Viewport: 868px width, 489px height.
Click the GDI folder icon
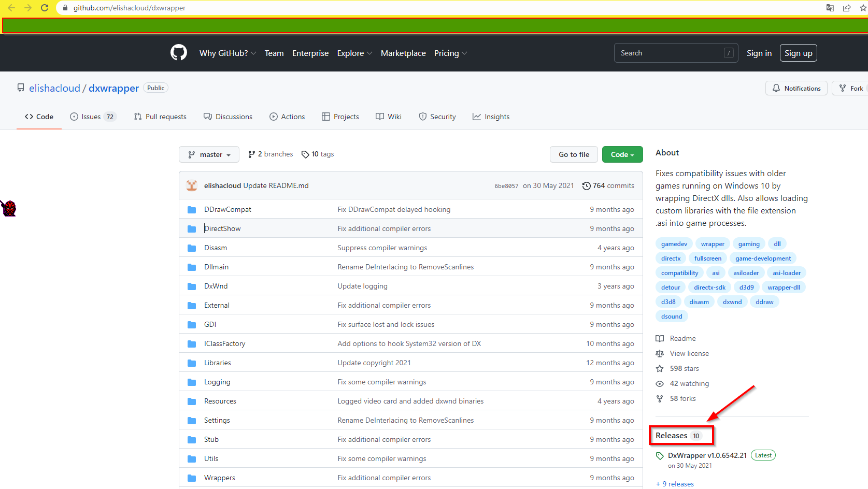[192, 325]
